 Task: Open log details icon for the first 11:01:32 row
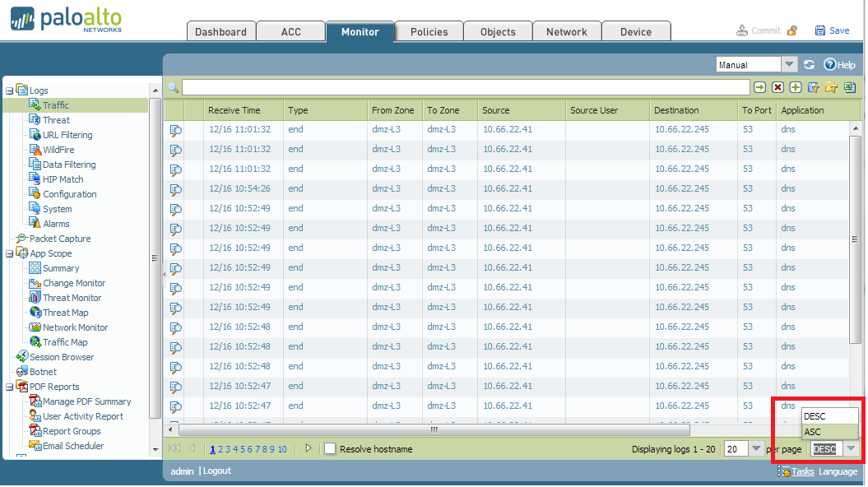pos(175,131)
